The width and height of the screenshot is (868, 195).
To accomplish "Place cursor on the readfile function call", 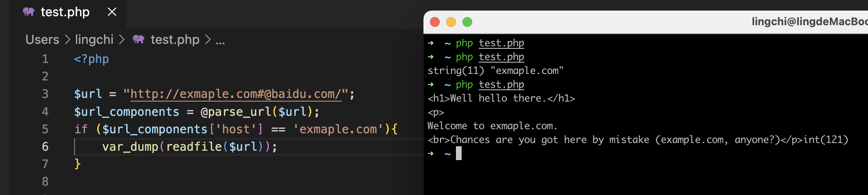I will click(x=194, y=146).
